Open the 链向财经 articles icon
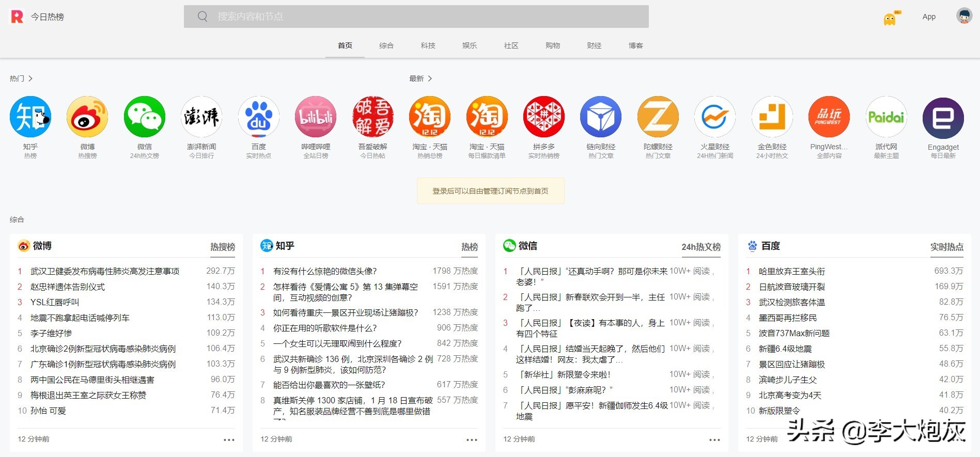 601,117
